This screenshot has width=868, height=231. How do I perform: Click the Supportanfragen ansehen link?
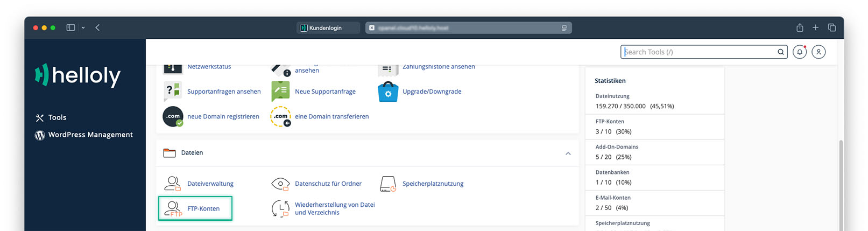[x=224, y=92]
